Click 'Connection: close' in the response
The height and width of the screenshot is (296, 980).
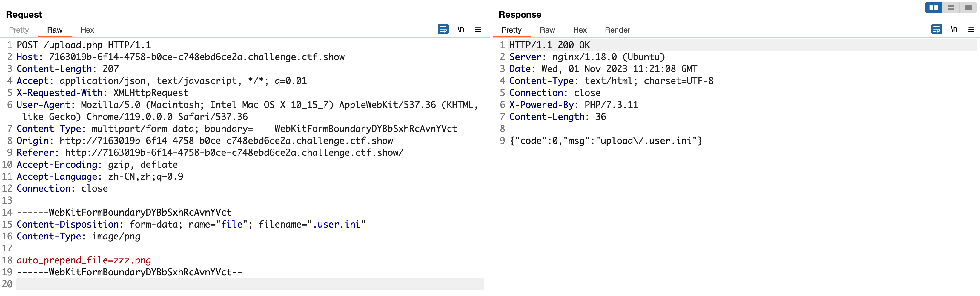pyautogui.click(x=555, y=93)
